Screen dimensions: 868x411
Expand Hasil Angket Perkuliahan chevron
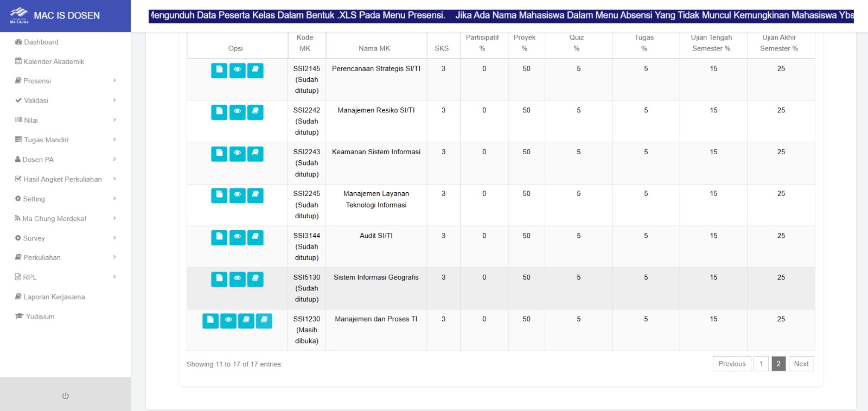point(114,179)
